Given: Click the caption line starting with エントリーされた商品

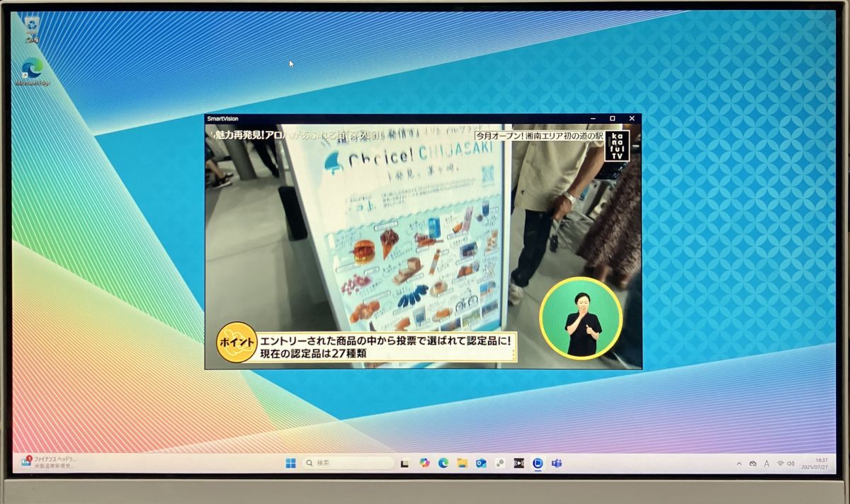Looking at the screenshot, I should (385, 340).
